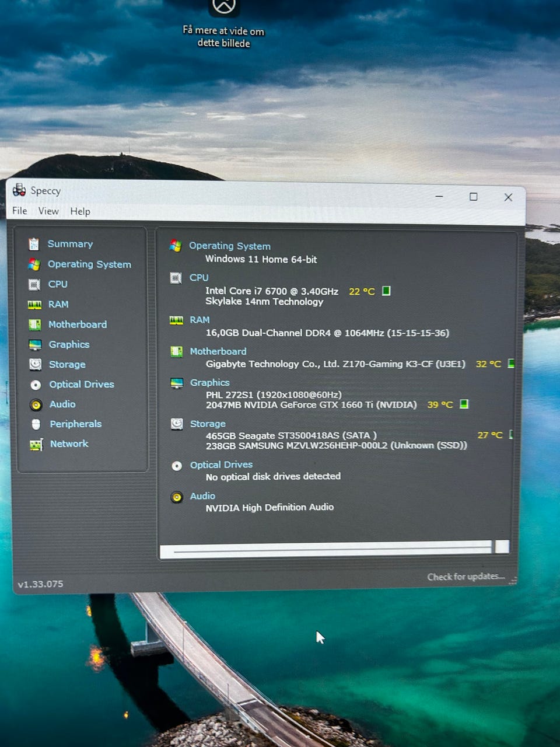Click 'Windows 11 Home 64-bit' text
560x747 pixels.
(261, 259)
